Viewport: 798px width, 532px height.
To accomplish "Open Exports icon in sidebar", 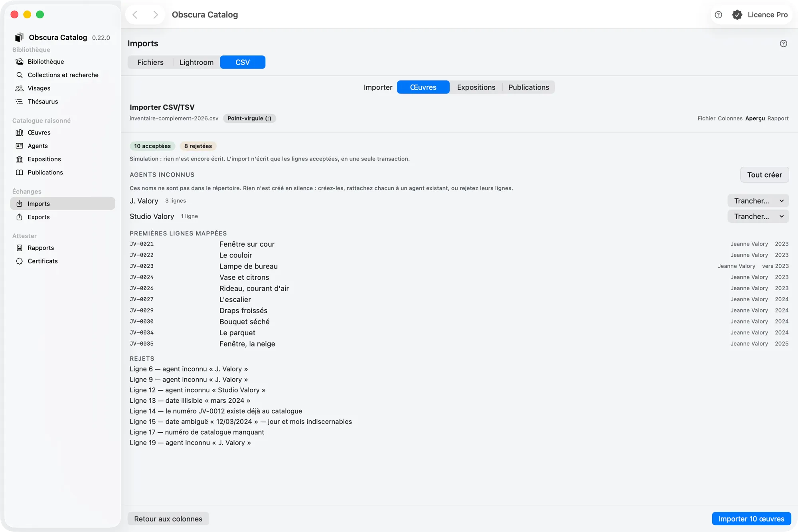I will pyautogui.click(x=19, y=217).
